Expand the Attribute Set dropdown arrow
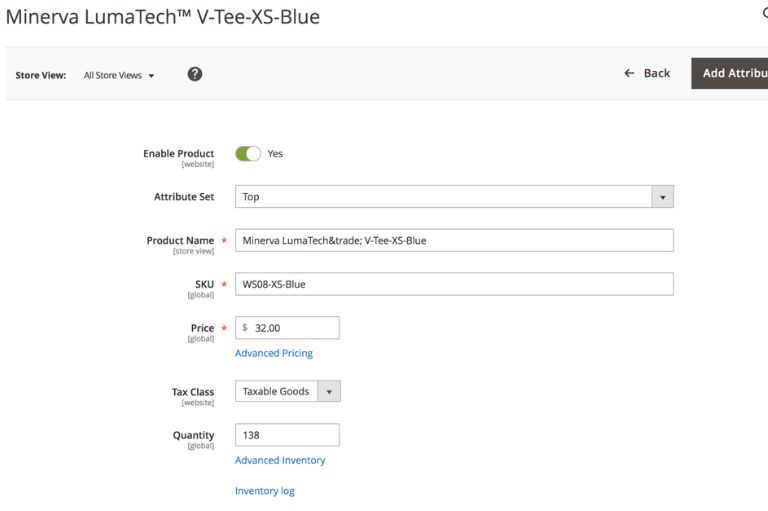768x511 pixels. tap(662, 197)
